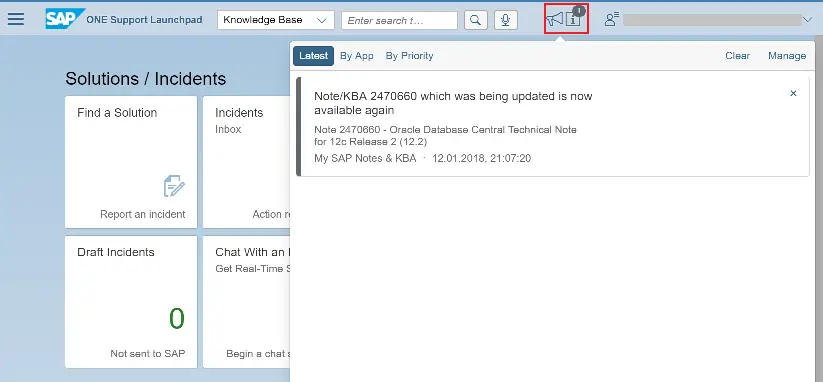
Task: Select the Latest tab
Action: click(x=313, y=56)
